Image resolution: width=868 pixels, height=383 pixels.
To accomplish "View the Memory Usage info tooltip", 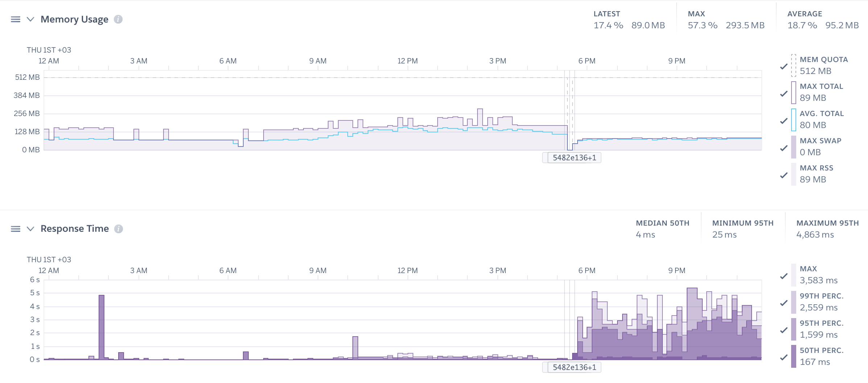I will pos(118,20).
